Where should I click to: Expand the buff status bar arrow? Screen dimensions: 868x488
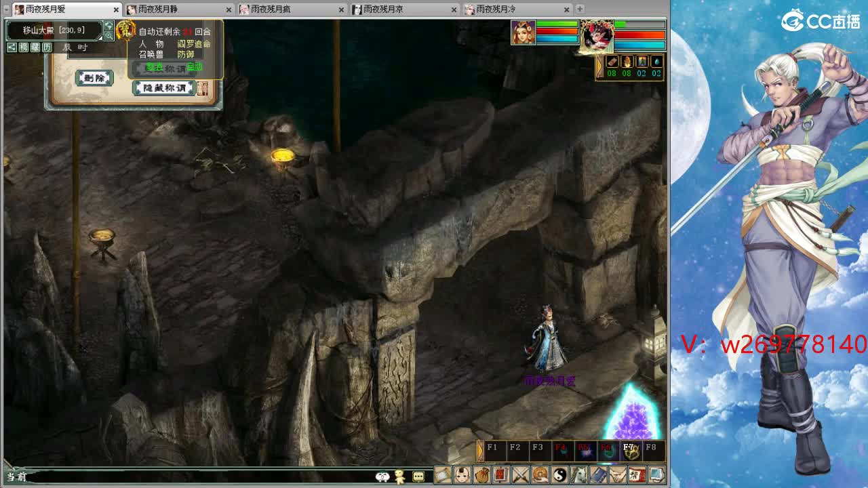tap(599, 66)
